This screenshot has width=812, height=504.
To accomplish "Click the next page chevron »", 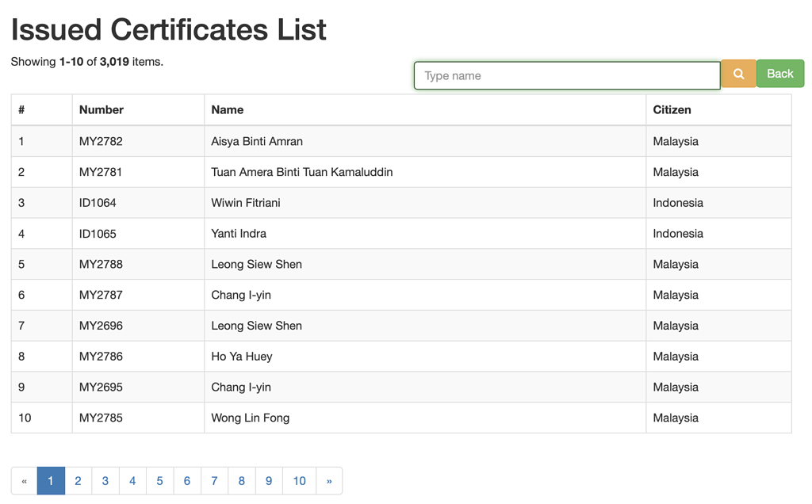I will click(x=329, y=480).
